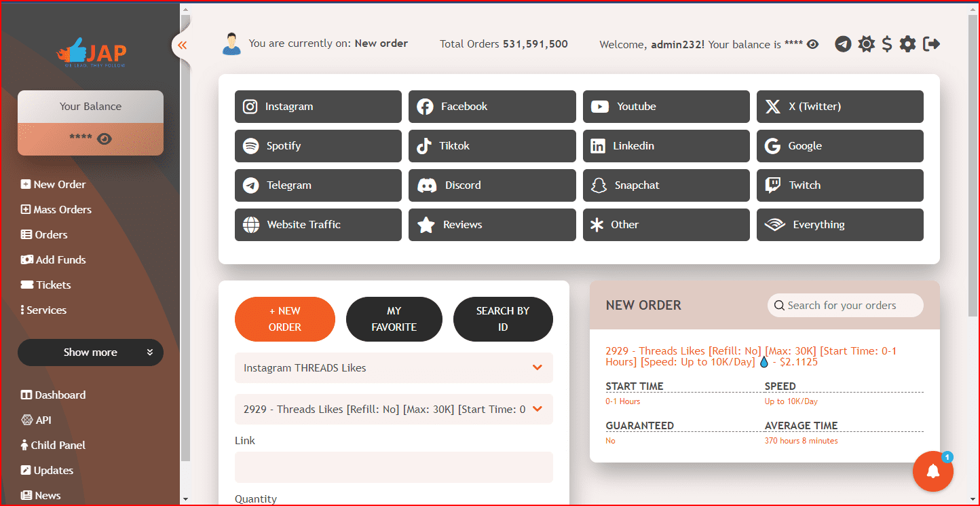Click the Search for your orders field
980x506 pixels.
(845, 305)
